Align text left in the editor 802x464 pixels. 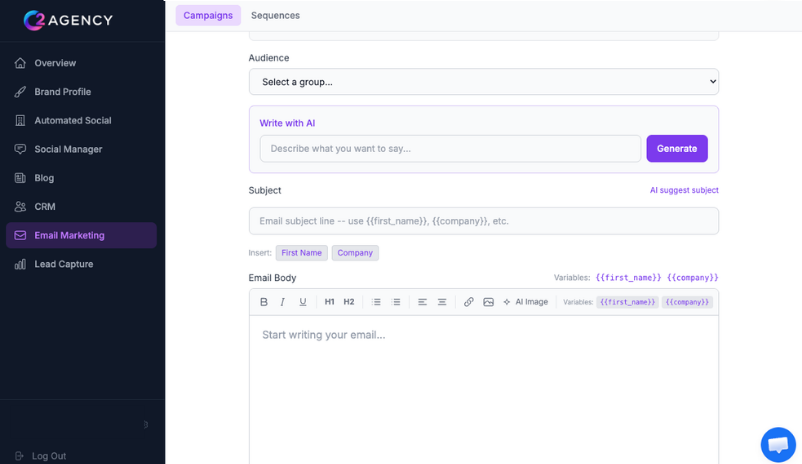point(422,302)
